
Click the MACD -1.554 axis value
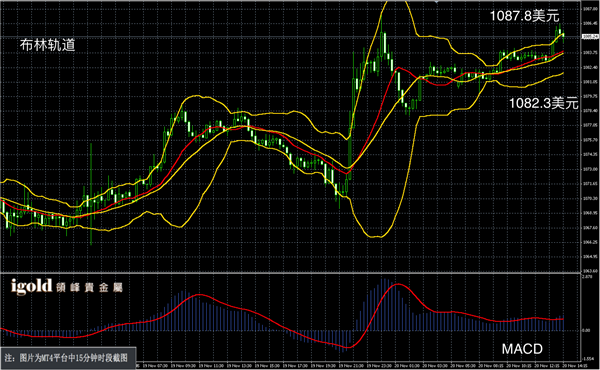[x=587, y=359]
